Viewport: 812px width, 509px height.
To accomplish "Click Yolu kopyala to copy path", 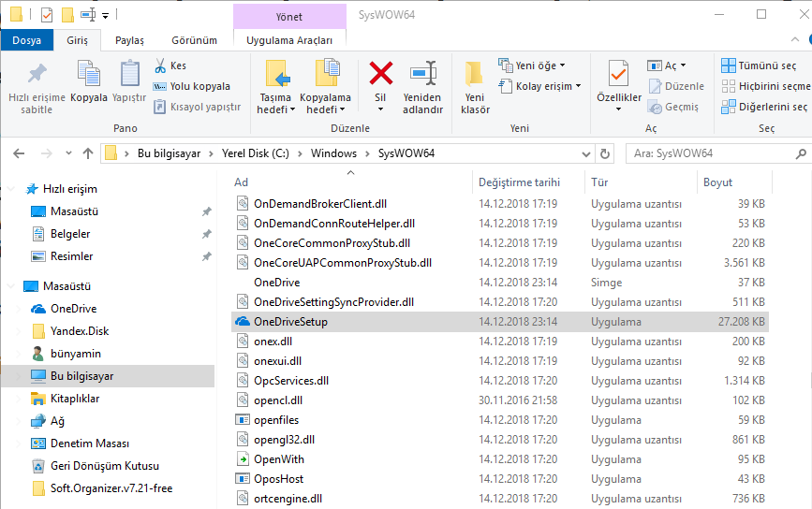I will pyautogui.click(x=192, y=86).
